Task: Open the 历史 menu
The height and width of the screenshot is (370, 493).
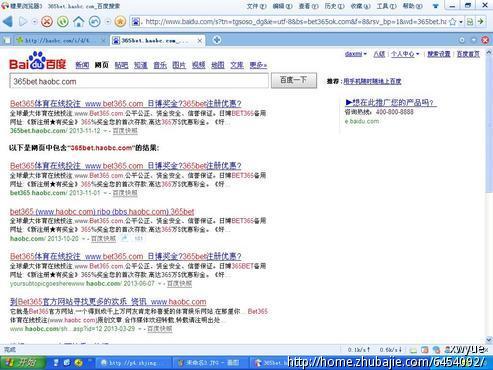Action: tap(334, 6)
